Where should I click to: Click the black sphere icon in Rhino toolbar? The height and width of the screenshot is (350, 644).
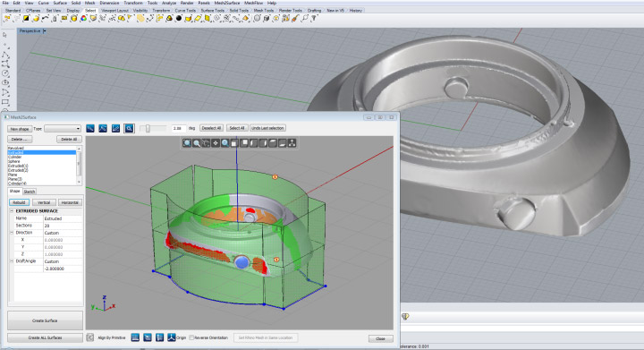tap(179, 19)
